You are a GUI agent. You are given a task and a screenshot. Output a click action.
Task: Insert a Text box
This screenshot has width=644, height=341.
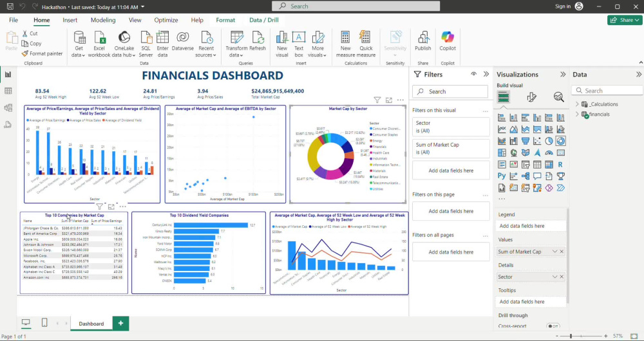(299, 44)
